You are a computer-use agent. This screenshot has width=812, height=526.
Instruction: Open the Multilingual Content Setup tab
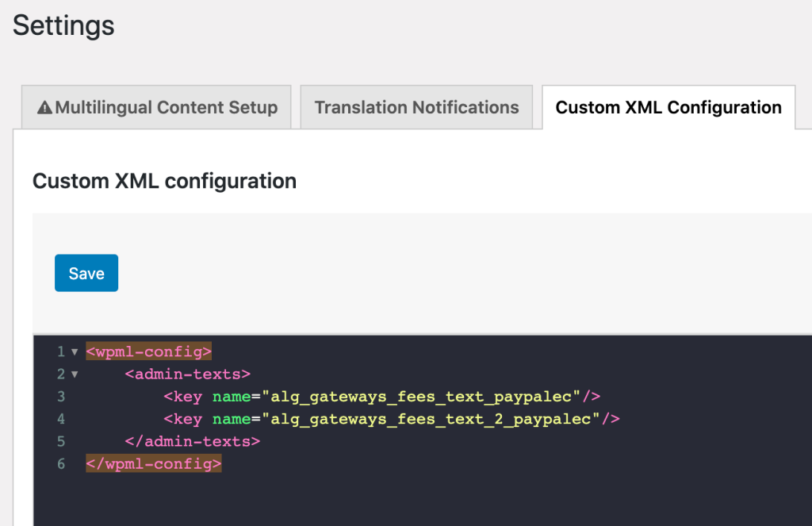click(x=156, y=107)
